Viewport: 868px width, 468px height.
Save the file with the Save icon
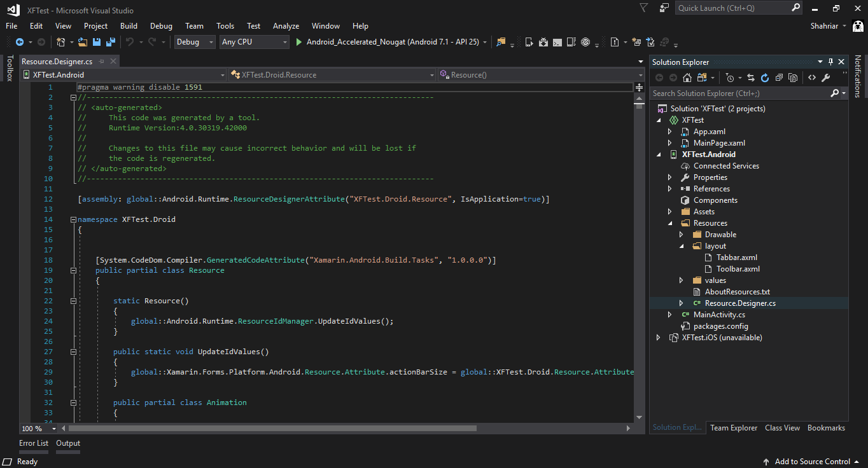[97, 42]
